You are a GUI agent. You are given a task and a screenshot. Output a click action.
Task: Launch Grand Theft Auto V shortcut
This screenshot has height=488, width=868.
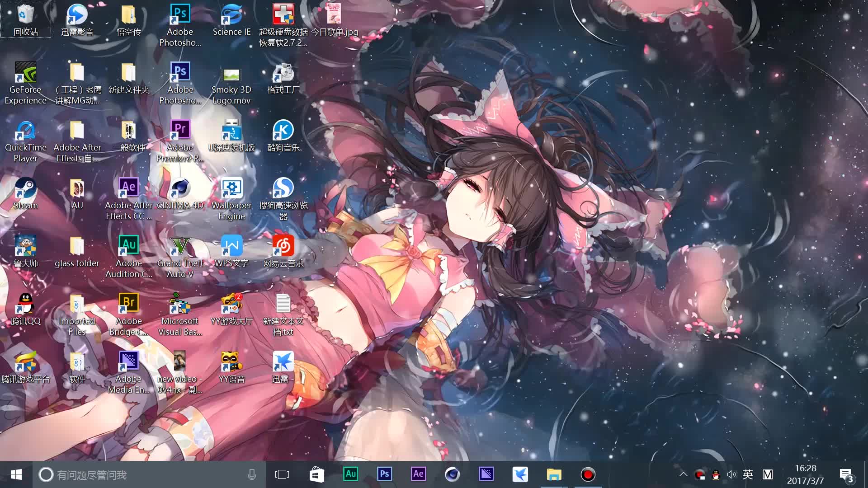180,257
